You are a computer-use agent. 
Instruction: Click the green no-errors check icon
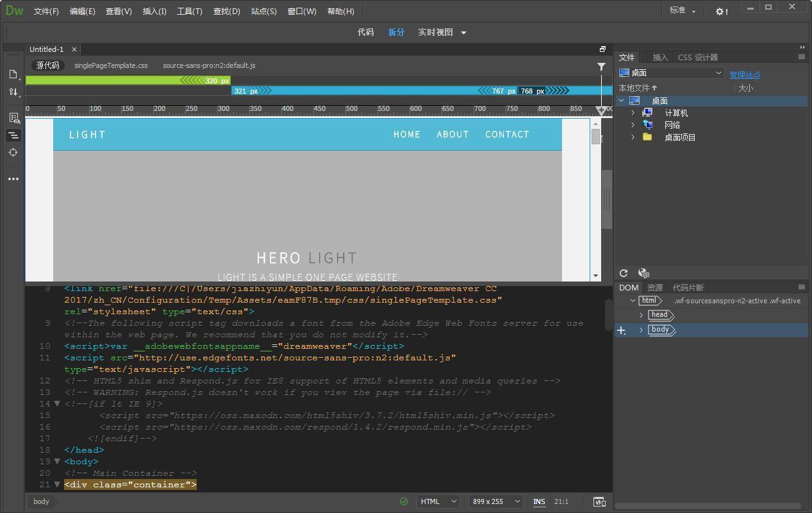[x=403, y=501]
